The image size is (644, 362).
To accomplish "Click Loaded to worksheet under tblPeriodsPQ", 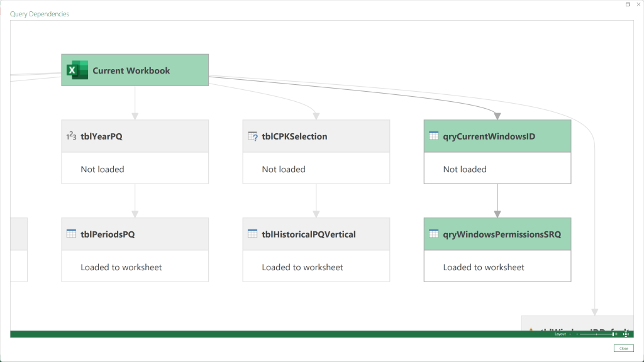I will pos(121,267).
